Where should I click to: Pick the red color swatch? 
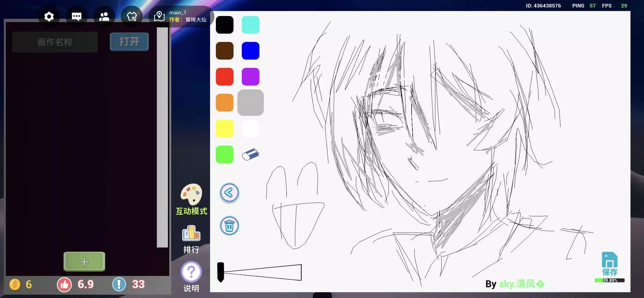pyautogui.click(x=225, y=77)
